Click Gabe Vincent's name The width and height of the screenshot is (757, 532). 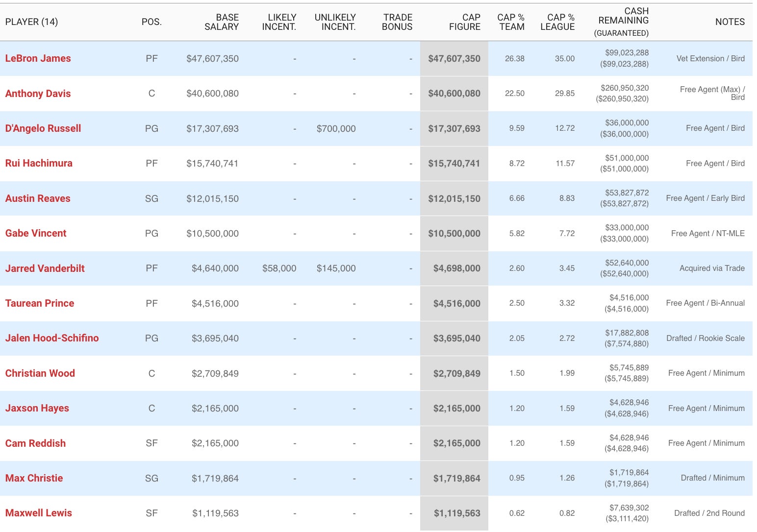click(36, 233)
